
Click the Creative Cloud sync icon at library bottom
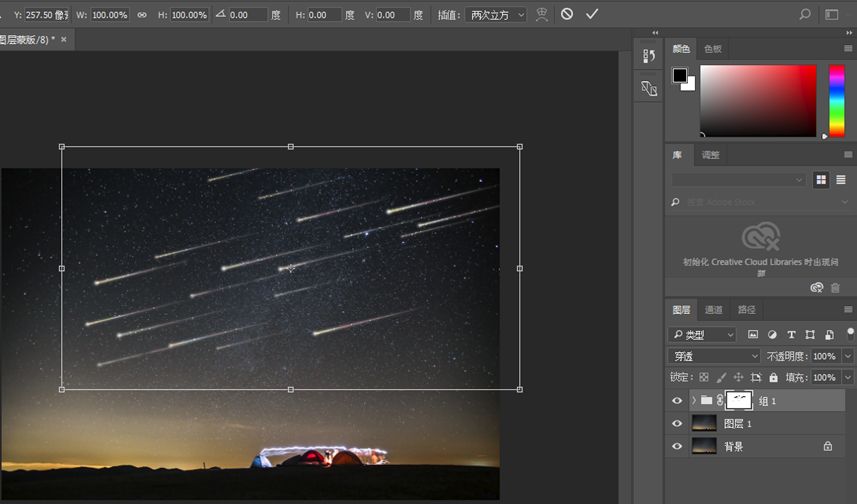(x=817, y=288)
